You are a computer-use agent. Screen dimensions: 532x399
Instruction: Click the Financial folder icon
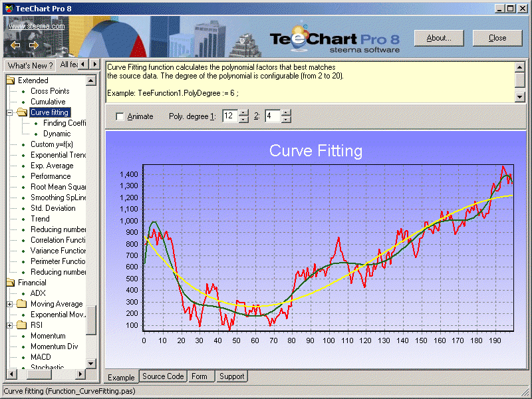(x=11, y=283)
